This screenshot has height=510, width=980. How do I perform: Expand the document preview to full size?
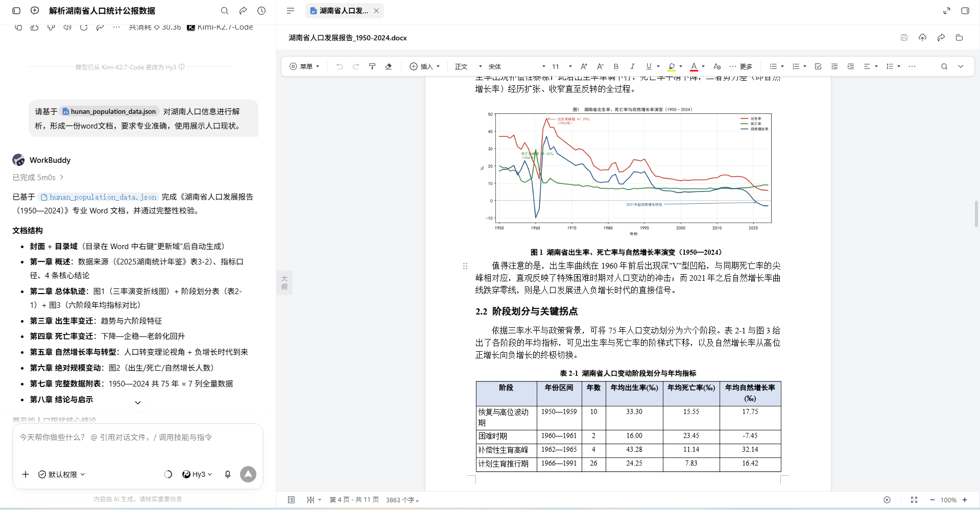947,11
